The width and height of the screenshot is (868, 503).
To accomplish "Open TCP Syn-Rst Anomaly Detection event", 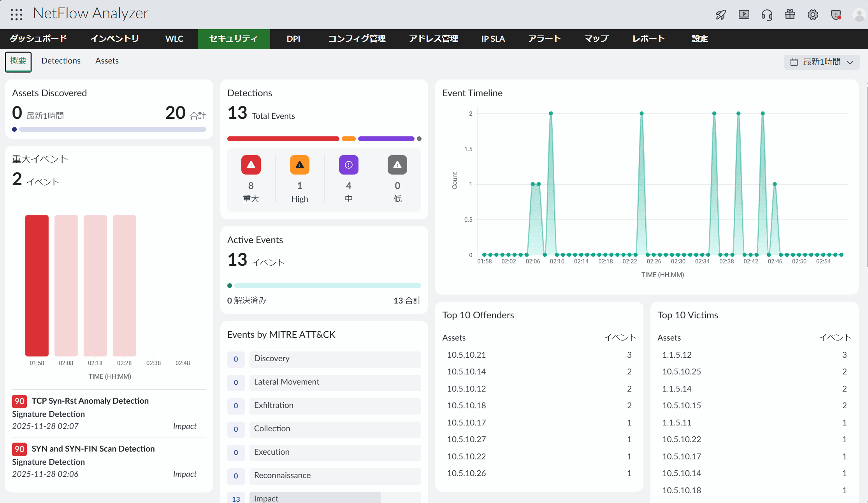I will pos(90,401).
